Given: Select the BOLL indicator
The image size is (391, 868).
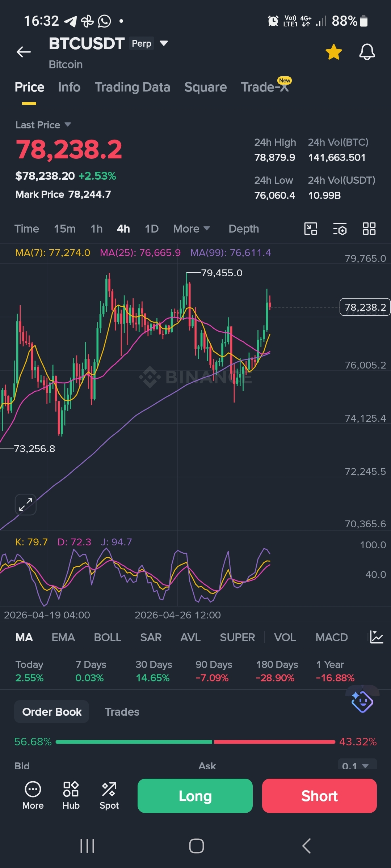Looking at the screenshot, I should tap(108, 637).
